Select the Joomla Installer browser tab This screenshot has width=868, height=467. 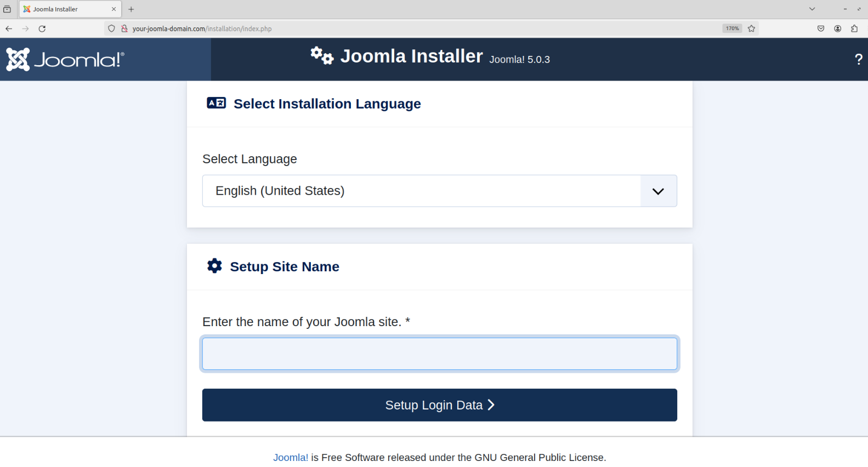[x=66, y=9]
